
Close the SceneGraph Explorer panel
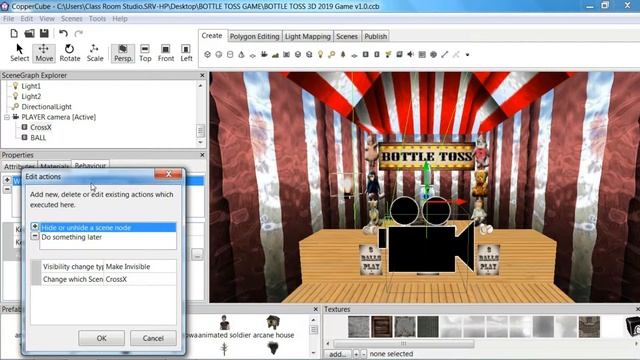tap(202, 76)
